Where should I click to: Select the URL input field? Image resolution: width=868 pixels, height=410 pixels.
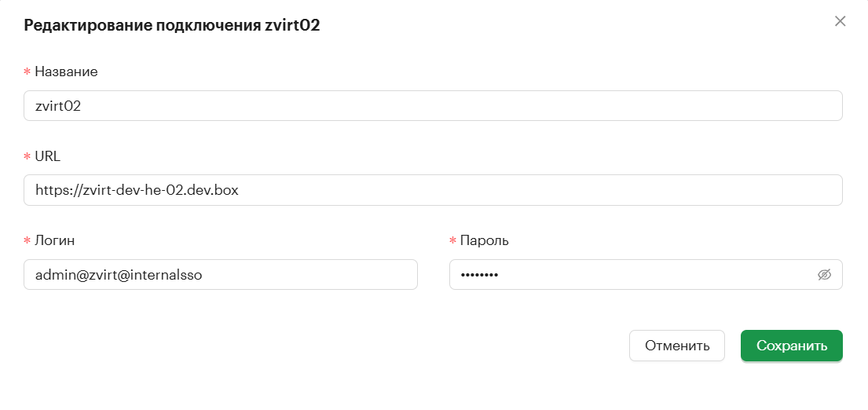[x=433, y=190]
